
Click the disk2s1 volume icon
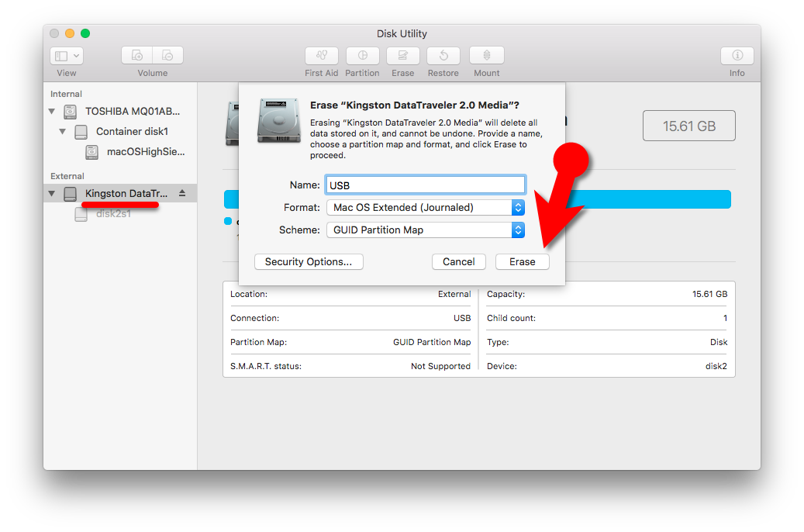coord(81,215)
